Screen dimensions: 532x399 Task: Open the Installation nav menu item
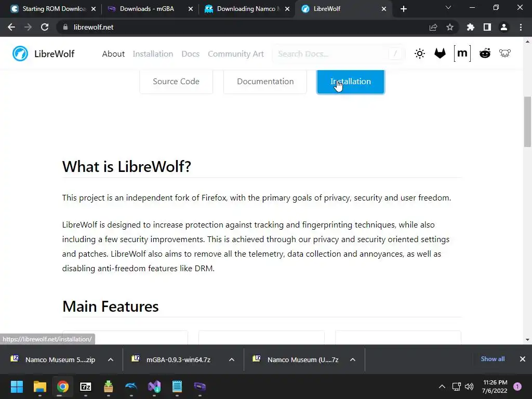click(x=153, y=54)
